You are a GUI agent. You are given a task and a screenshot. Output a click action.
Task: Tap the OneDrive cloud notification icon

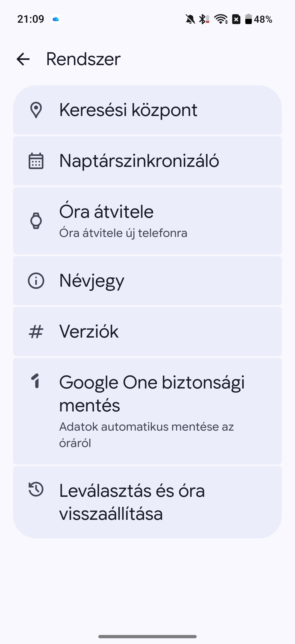pyautogui.click(x=56, y=19)
